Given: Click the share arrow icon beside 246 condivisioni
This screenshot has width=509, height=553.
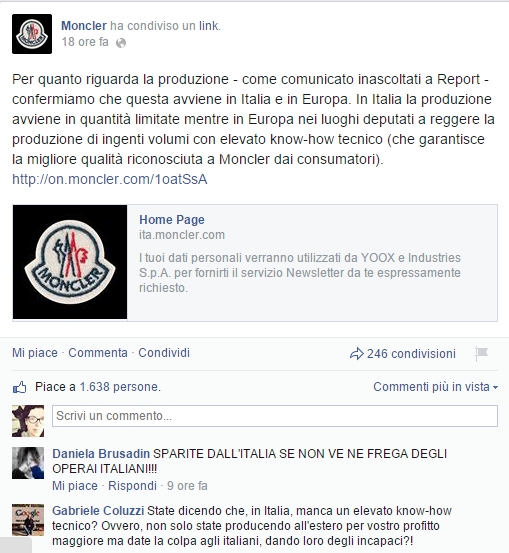Looking at the screenshot, I should click(357, 353).
